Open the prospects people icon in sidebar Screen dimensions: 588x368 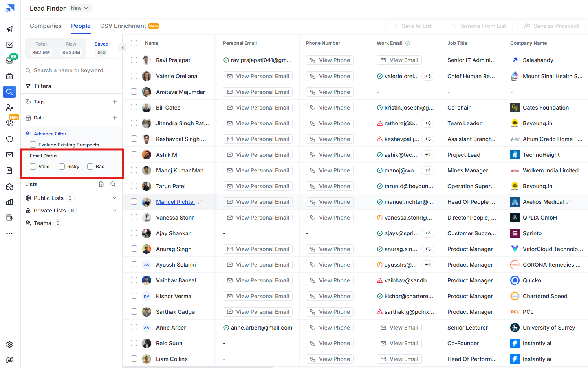pos(9,108)
